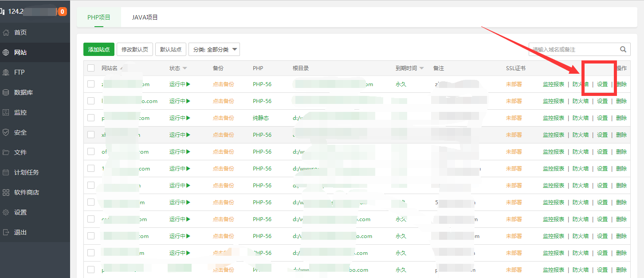This screenshot has width=644, height=278.
Task: Open 设置 in the highlighted operations column
Action: coord(602,83)
